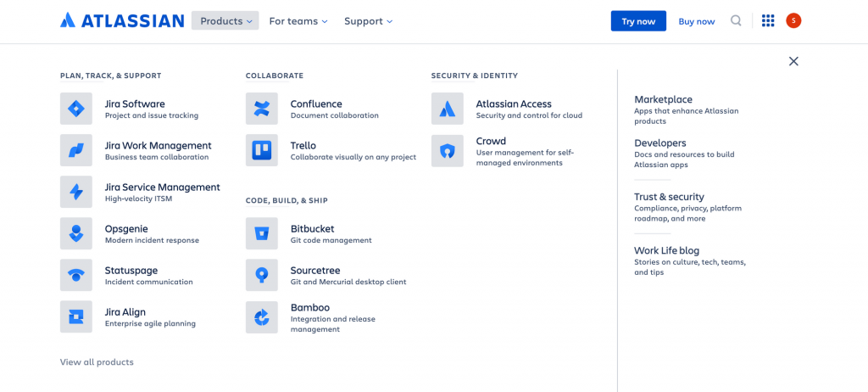The image size is (868, 392).
Task: Click 'Git and Mercurial desktop client' text
Action: [x=348, y=283]
